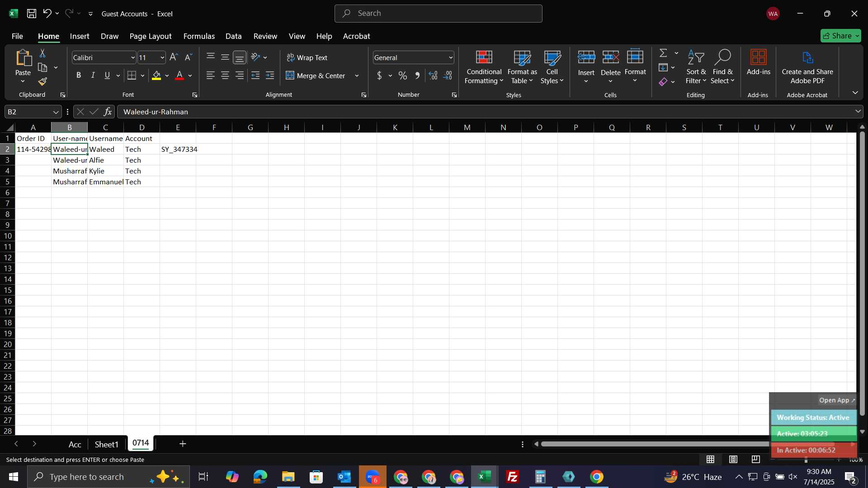Click Create and Share Adobe PDF
The width and height of the screenshot is (868, 488).
pyautogui.click(x=807, y=67)
